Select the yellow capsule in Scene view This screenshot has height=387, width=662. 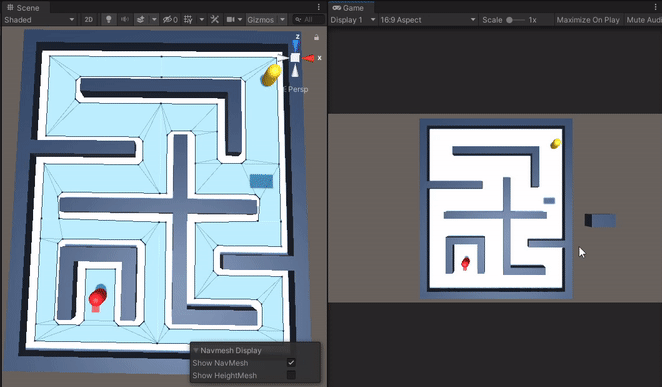tap(271, 75)
